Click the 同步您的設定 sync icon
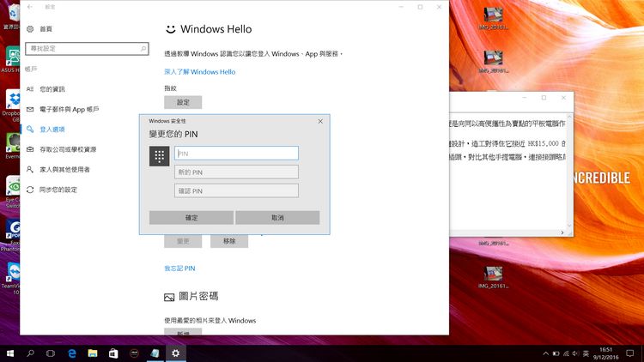 coord(30,190)
